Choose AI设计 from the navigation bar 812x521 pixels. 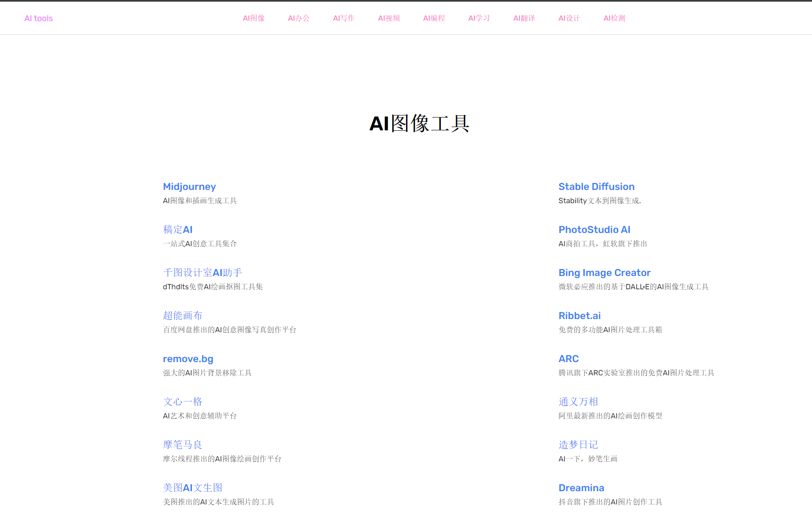click(x=569, y=18)
